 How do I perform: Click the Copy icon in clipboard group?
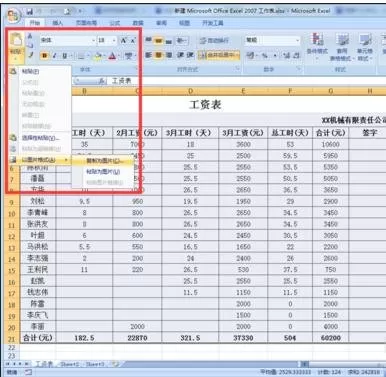tap(30, 45)
